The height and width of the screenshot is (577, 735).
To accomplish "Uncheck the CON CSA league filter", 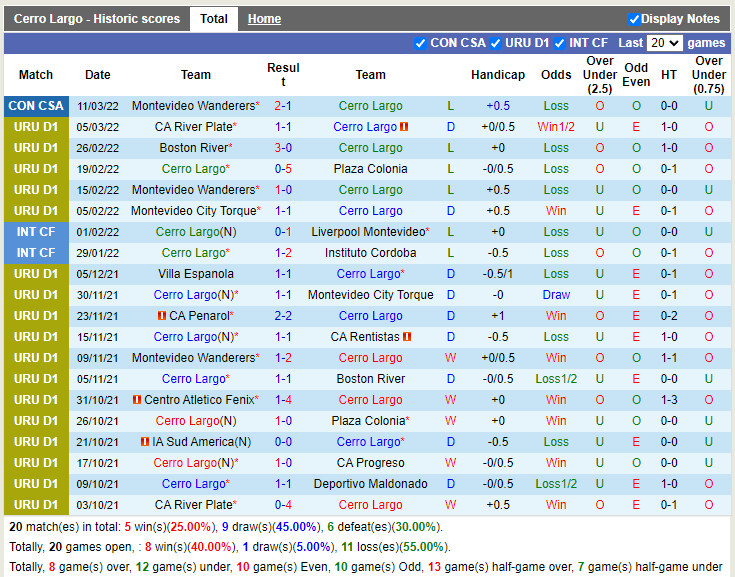I will click(x=420, y=43).
